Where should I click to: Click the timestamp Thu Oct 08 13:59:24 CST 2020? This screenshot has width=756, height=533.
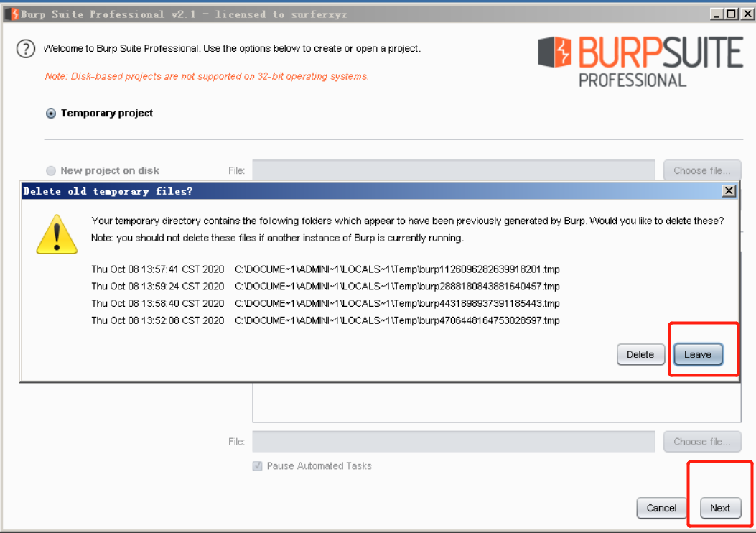pos(158,287)
